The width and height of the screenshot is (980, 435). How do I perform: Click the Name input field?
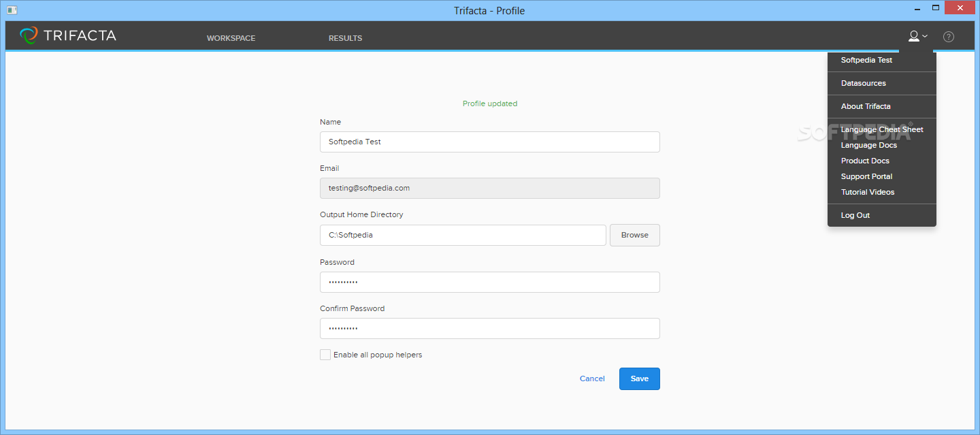[489, 142]
